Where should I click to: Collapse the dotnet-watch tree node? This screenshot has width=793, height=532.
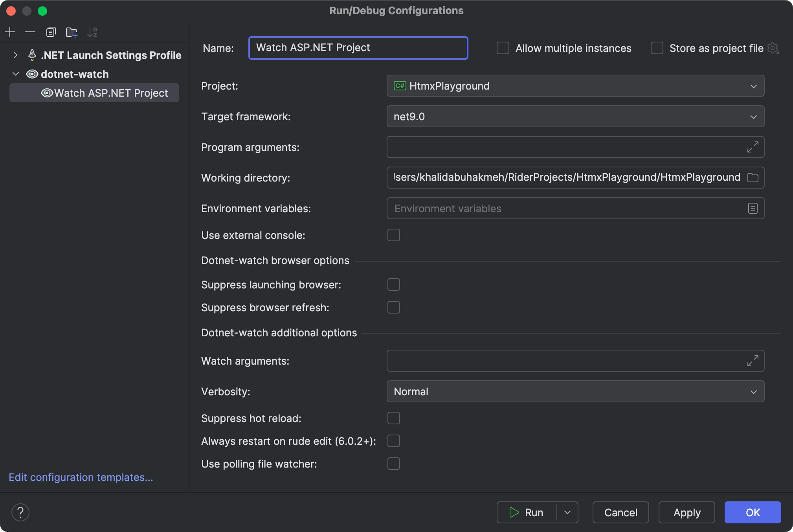coord(16,74)
